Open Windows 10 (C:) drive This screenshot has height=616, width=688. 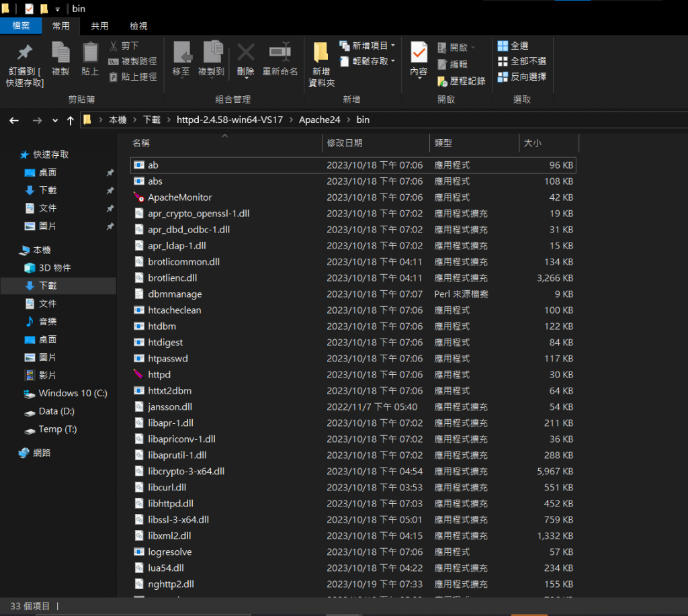(x=65, y=393)
